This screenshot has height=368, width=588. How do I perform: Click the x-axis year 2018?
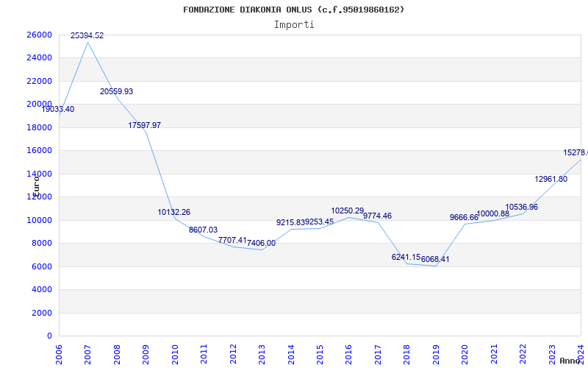[x=407, y=354]
